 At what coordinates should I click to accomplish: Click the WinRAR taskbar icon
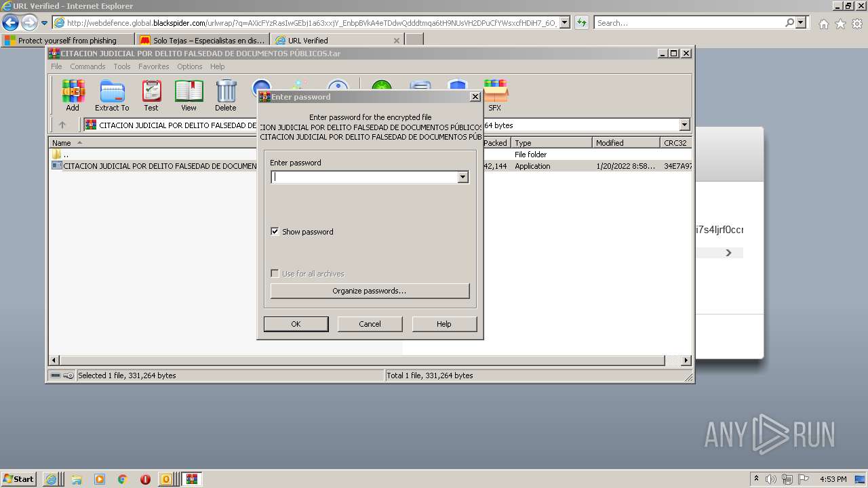click(192, 479)
